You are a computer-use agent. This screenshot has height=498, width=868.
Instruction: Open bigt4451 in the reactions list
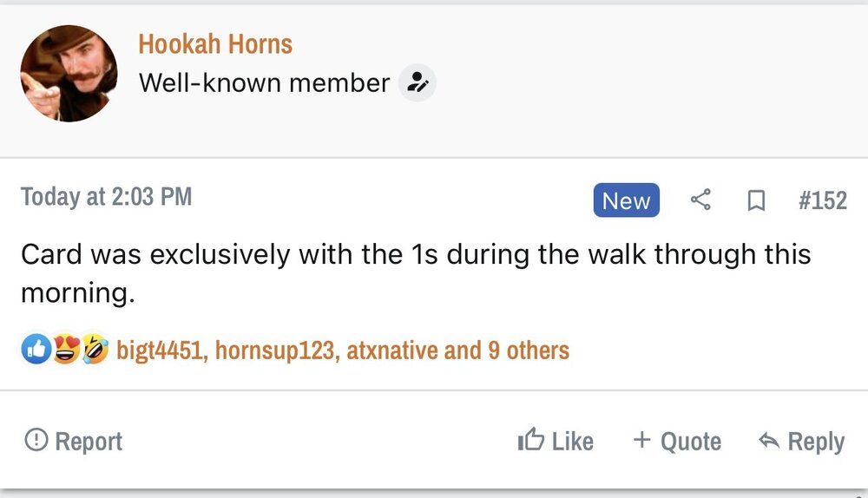point(161,351)
